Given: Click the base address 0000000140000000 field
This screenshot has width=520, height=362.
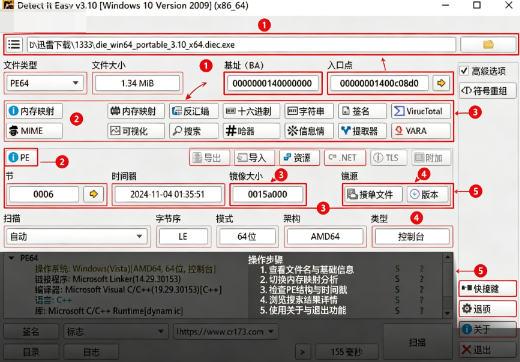Looking at the screenshot, I should [272, 83].
